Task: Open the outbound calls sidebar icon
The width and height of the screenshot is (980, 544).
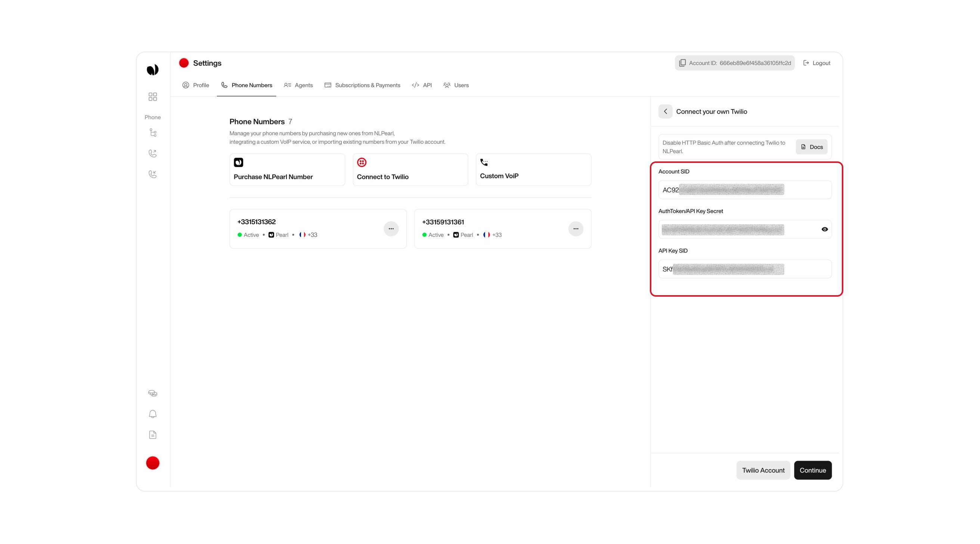Action: [152, 153]
